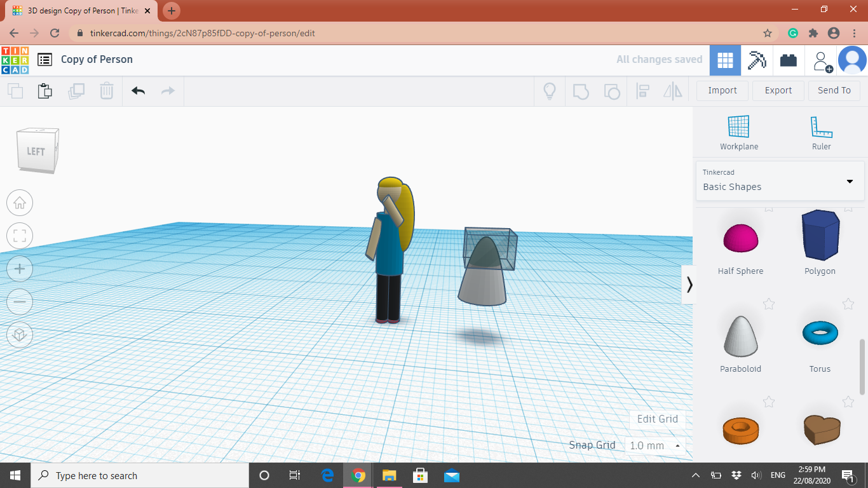
Task: Open the Snap Grid size dropdown
Action: (655, 445)
